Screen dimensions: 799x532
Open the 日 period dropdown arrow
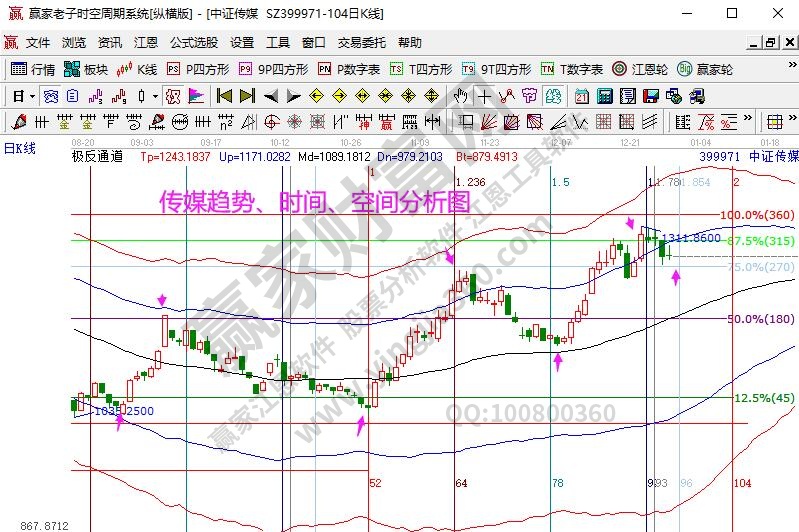coord(32,96)
